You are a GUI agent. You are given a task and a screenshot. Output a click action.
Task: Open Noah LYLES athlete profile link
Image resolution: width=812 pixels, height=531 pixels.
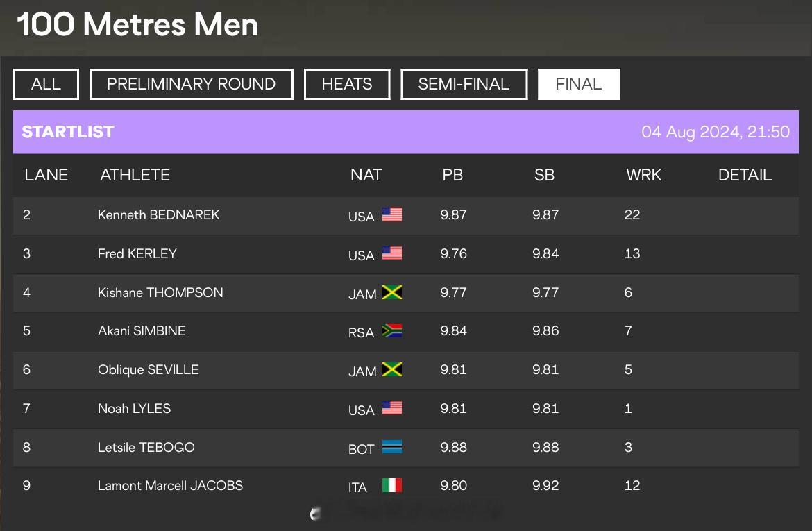[134, 408]
